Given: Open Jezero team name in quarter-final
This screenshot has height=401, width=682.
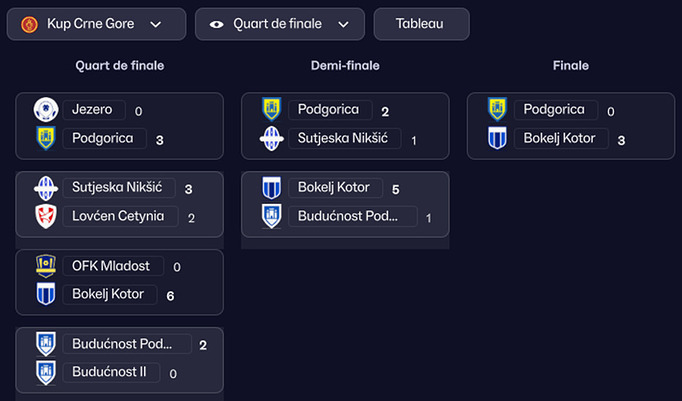Looking at the screenshot, I should 93,110.
